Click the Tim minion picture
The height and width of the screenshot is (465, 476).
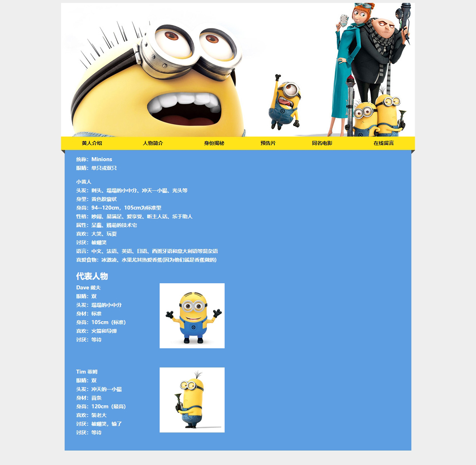(x=192, y=400)
